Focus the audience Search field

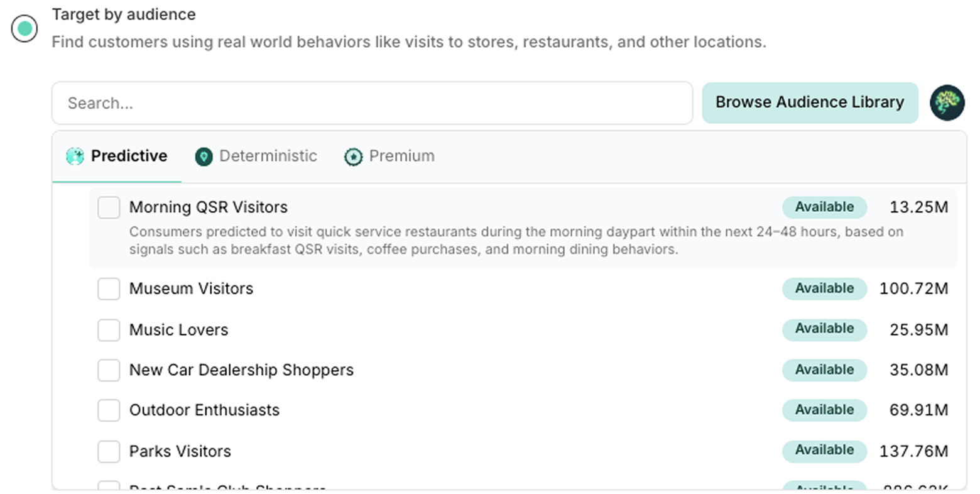[x=372, y=103]
